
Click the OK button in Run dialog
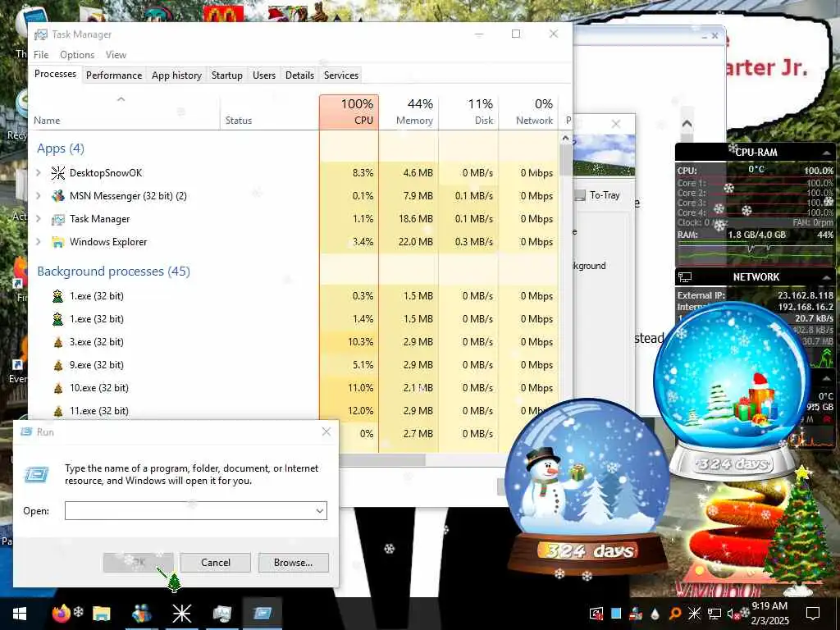[138, 563]
